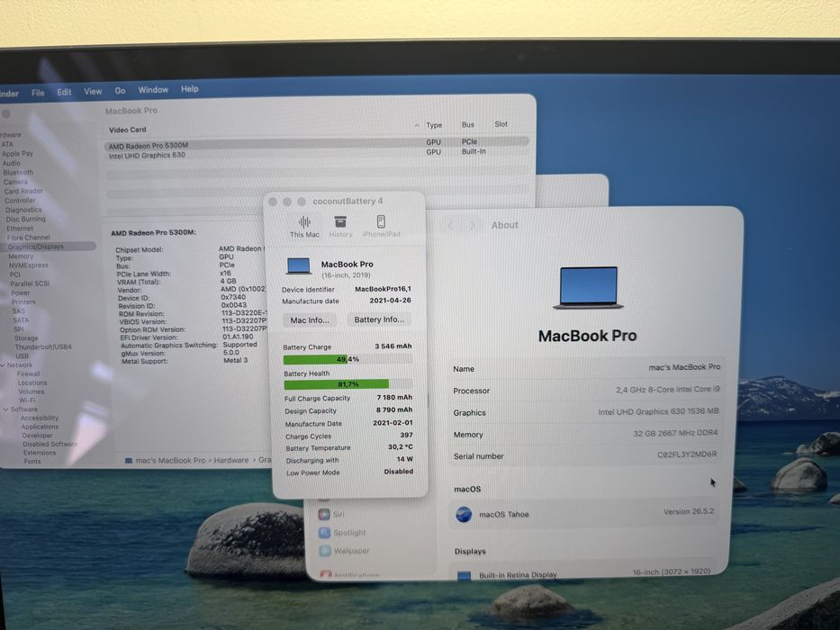The width and height of the screenshot is (840, 630).
Task: Select Applications under Software
Action: coord(40,427)
